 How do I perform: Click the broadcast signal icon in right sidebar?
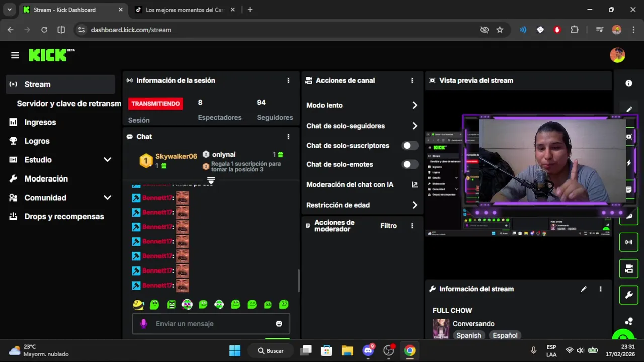click(x=629, y=242)
